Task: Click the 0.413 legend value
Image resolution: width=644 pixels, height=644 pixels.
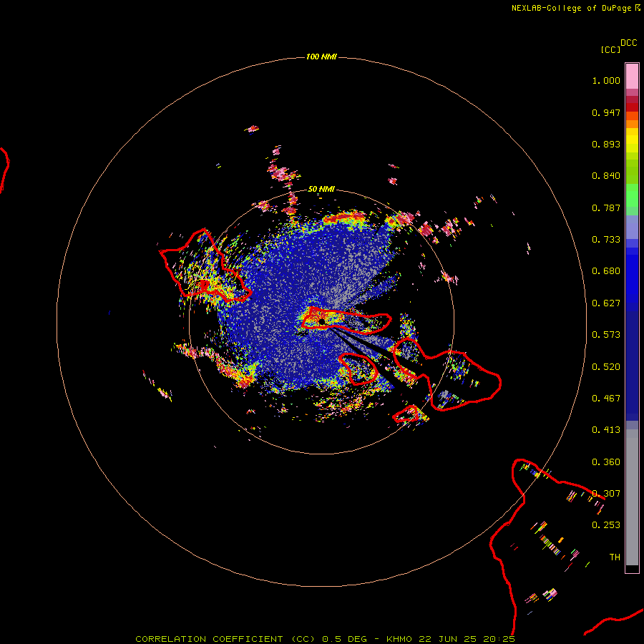Action: pos(606,430)
